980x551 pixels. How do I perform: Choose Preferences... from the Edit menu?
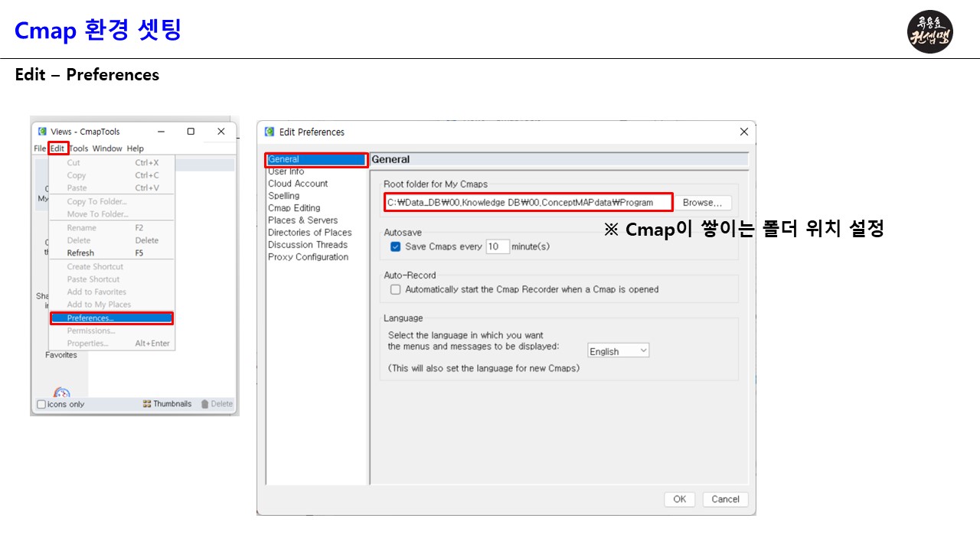(112, 318)
